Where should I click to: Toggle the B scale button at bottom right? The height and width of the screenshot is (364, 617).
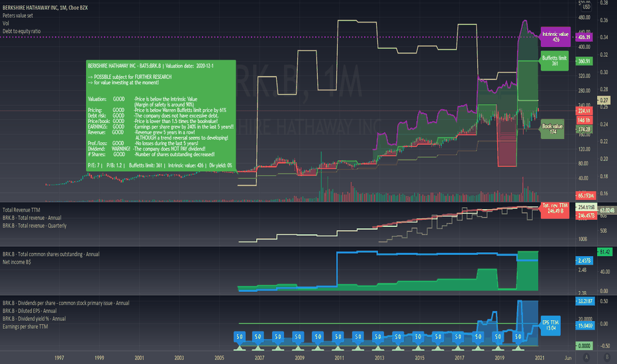pyautogui.click(x=606, y=357)
